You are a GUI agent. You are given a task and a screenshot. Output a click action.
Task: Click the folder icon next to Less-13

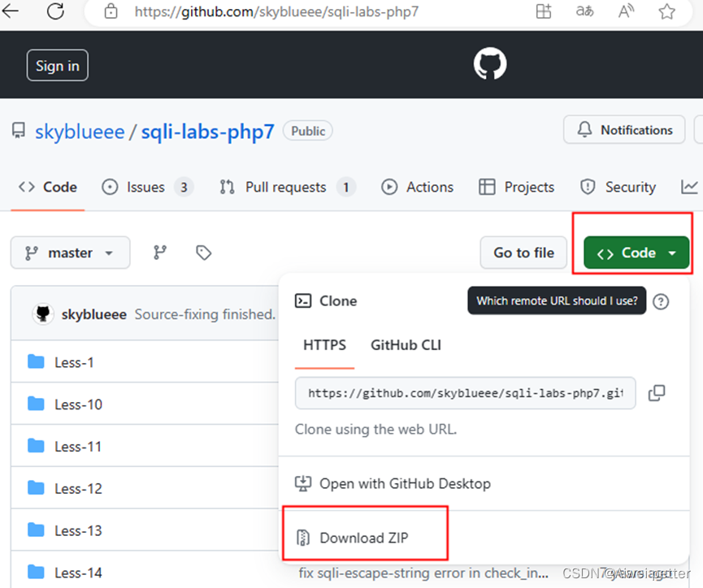[36, 530]
